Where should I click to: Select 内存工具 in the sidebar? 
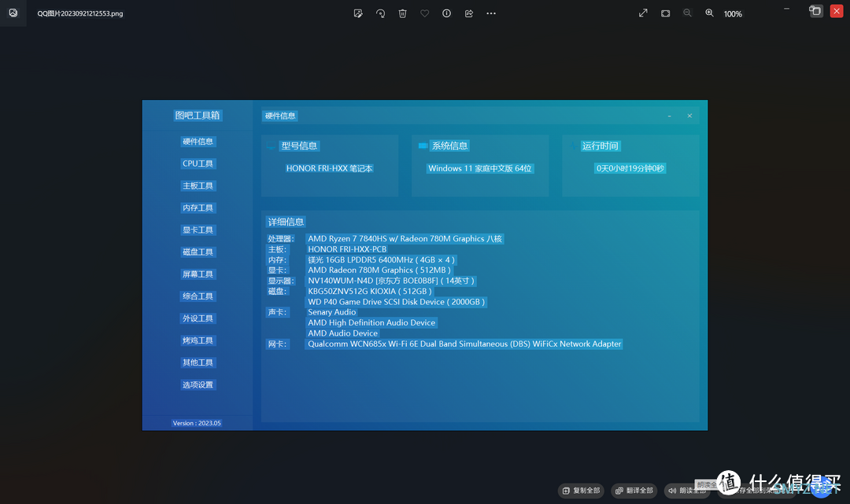click(198, 208)
